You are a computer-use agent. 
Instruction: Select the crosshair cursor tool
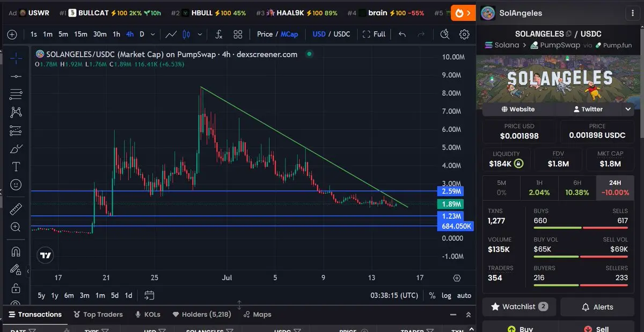pos(16,58)
